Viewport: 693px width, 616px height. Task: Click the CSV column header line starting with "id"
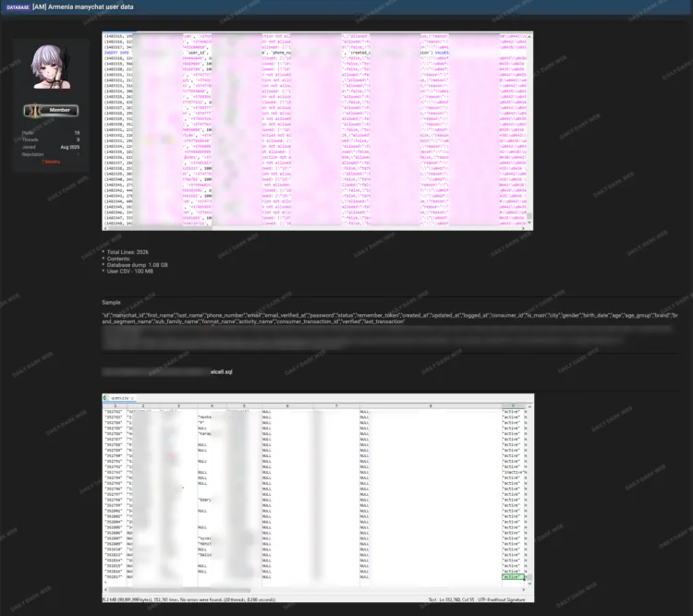pyautogui.click(x=389, y=319)
